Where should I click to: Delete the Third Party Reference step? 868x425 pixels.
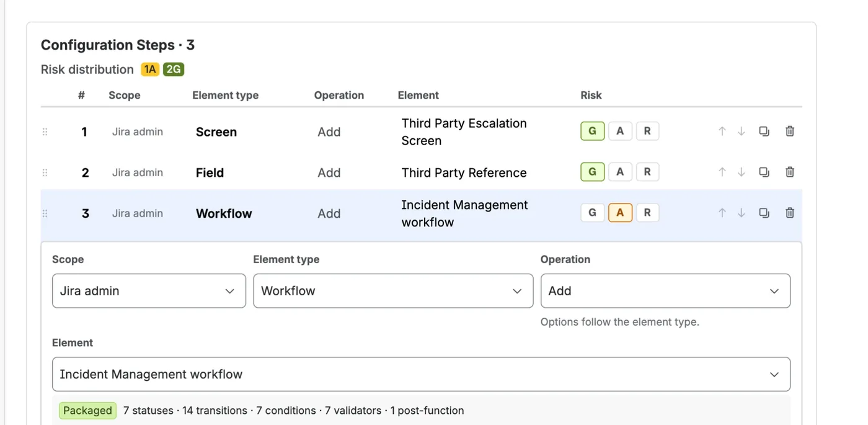pyautogui.click(x=790, y=172)
